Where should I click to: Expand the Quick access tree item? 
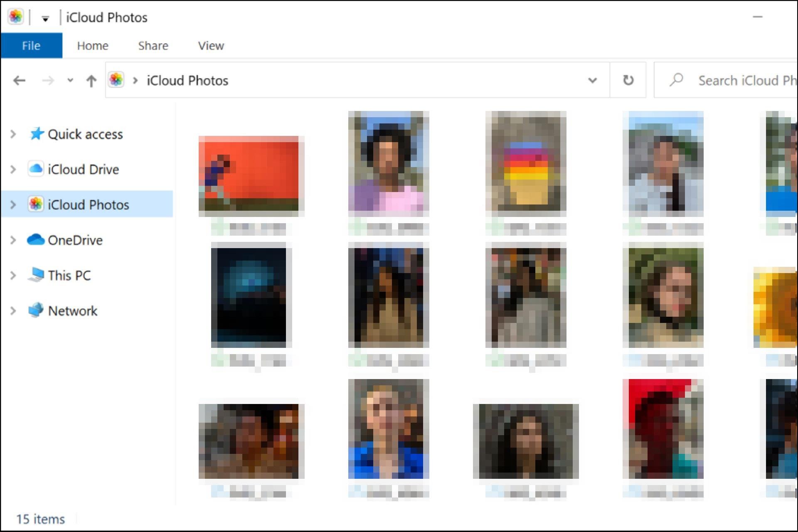(x=13, y=133)
